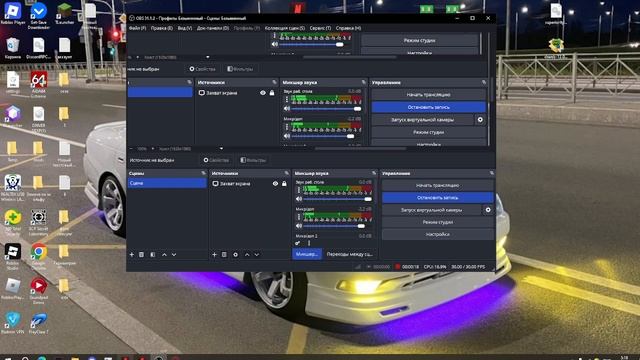Screen dimensions: 640x360
Task: Open scene filters icon in Сцены toolbar
Action: [x=153, y=255]
